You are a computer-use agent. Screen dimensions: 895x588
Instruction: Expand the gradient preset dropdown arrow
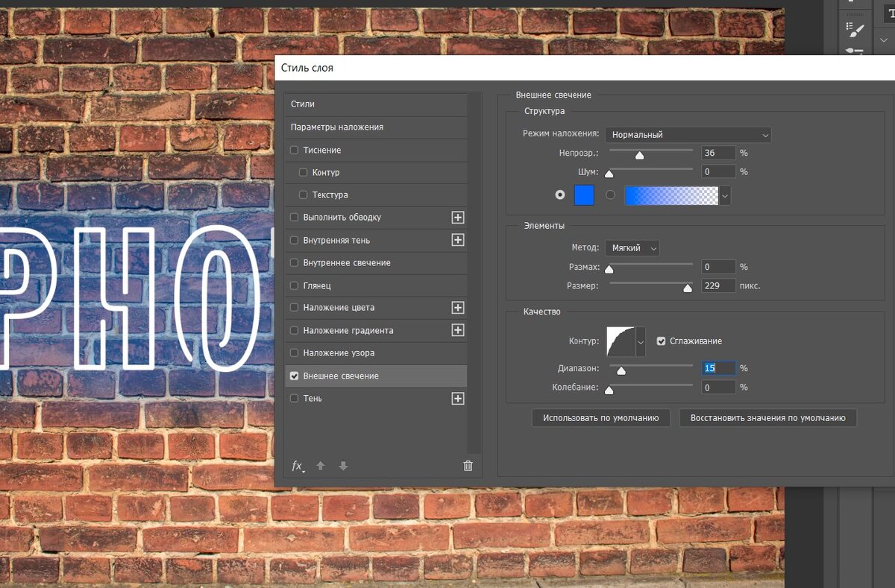coord(725,195)
